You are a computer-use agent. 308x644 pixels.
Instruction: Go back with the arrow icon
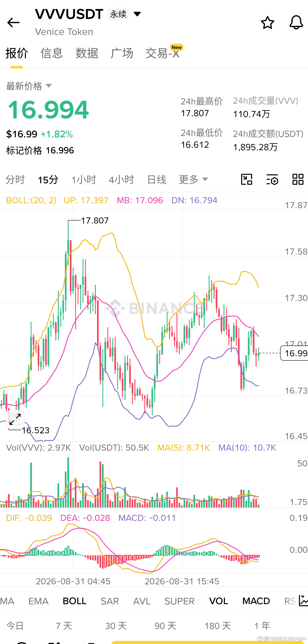click(x=14, y=23)
